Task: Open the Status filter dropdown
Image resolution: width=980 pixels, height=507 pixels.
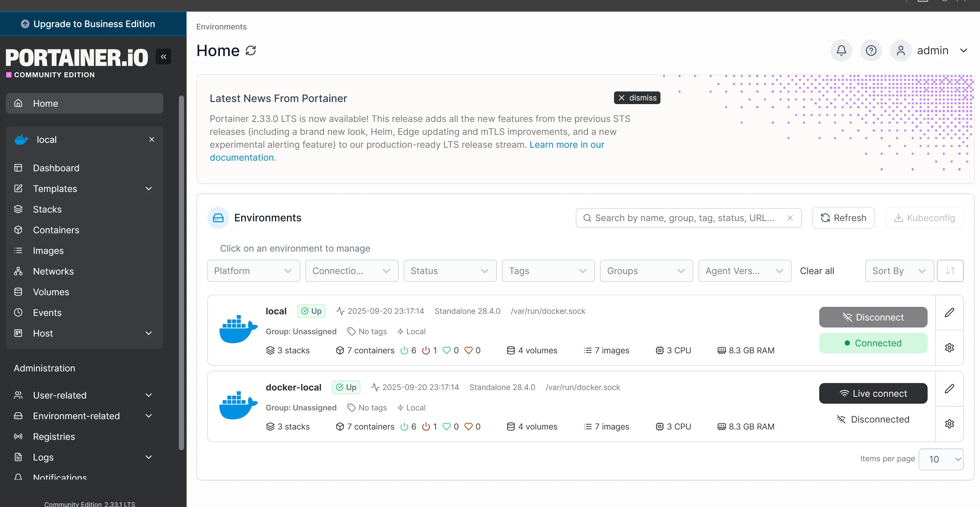Action: coord(450,271)
